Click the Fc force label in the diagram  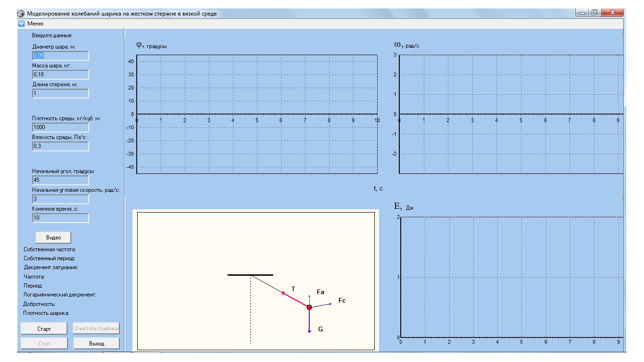coord(342,301)
